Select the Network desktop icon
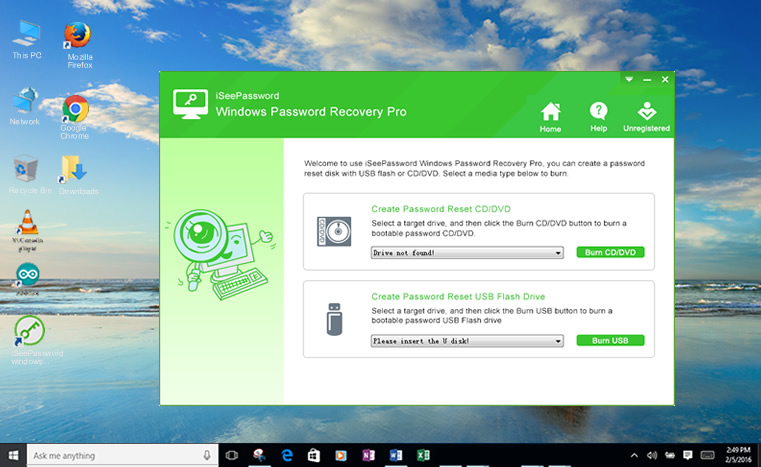Image resolution: width=761 pixels, height=467 pixels. point(25,106)
